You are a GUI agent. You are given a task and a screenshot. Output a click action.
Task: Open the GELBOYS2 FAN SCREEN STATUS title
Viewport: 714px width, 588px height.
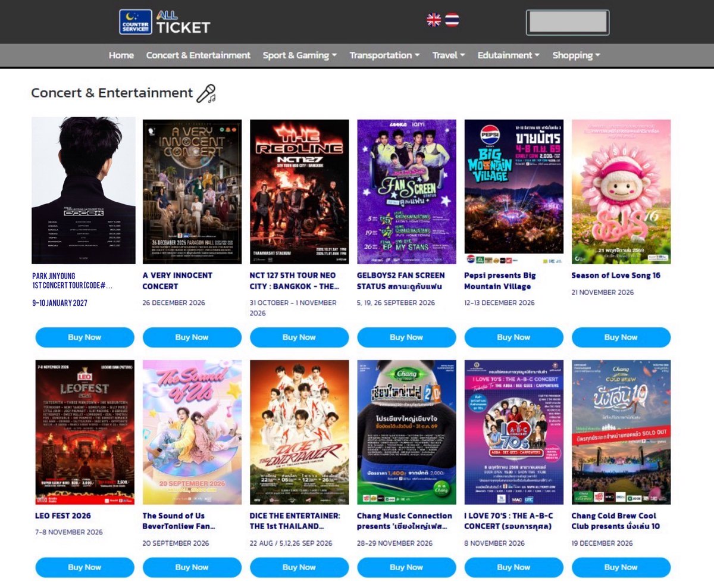tap(401, 281)
